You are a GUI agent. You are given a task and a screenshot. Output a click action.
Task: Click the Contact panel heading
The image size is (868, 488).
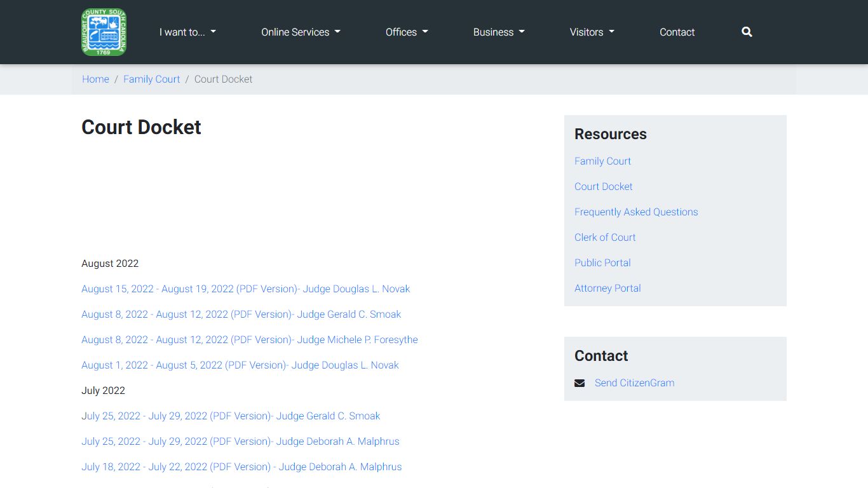coord(601,356)
